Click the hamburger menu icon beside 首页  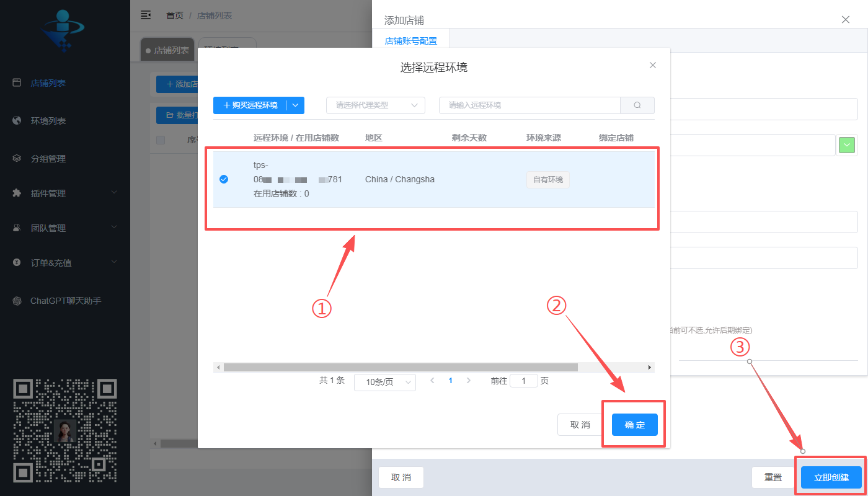[146, 15]
